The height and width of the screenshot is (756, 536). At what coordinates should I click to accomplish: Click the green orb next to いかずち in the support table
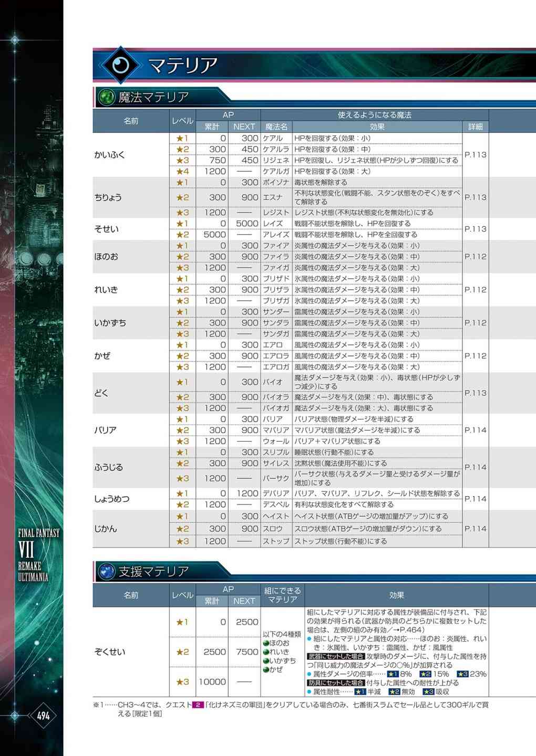(266, 661)
